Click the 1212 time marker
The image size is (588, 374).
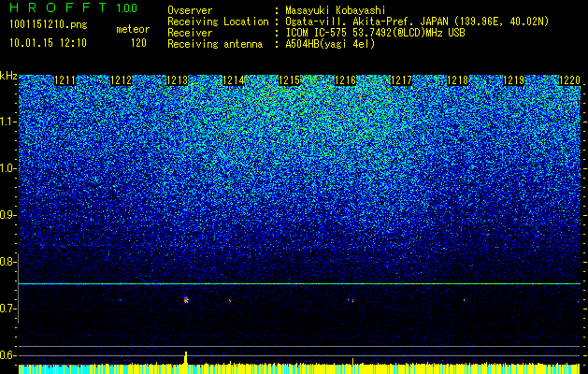click(121, 80)
